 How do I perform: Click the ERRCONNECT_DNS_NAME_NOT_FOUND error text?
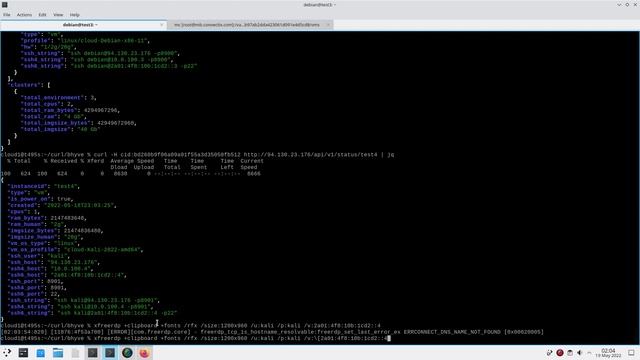pos(452,332)
